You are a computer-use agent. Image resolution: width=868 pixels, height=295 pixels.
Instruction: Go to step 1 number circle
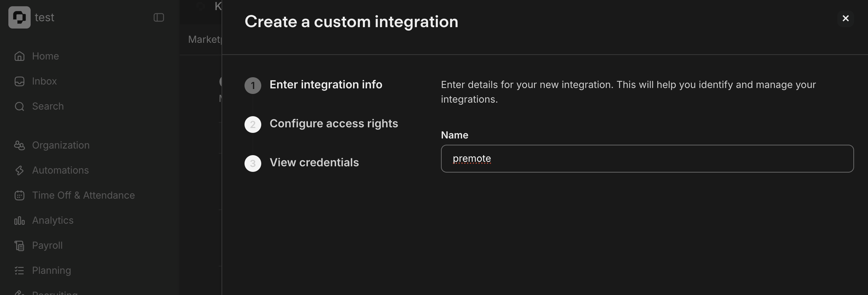[x=253, y=86]
